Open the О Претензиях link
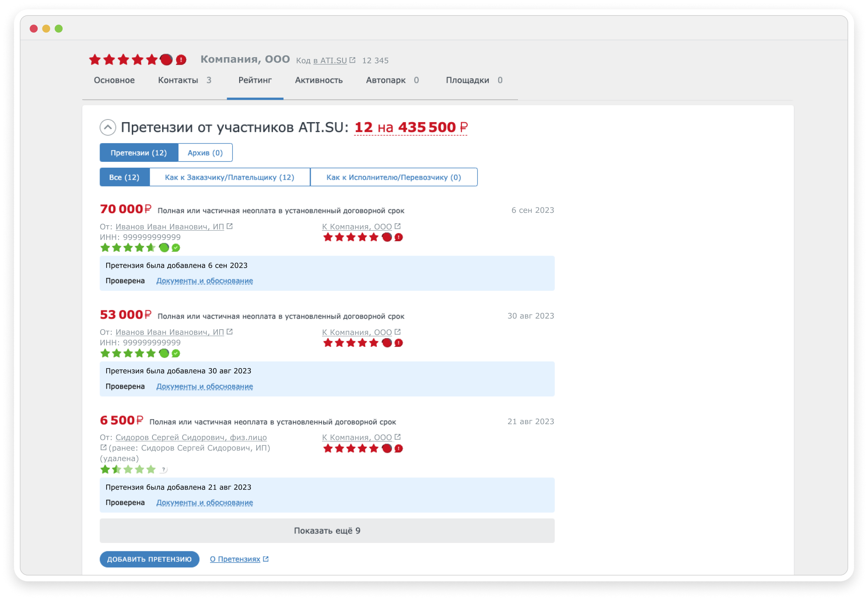 pyautogui.click(x=235, y=559)
